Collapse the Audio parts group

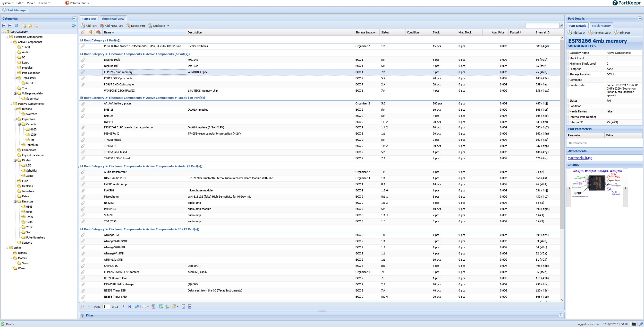click(82, 166)
